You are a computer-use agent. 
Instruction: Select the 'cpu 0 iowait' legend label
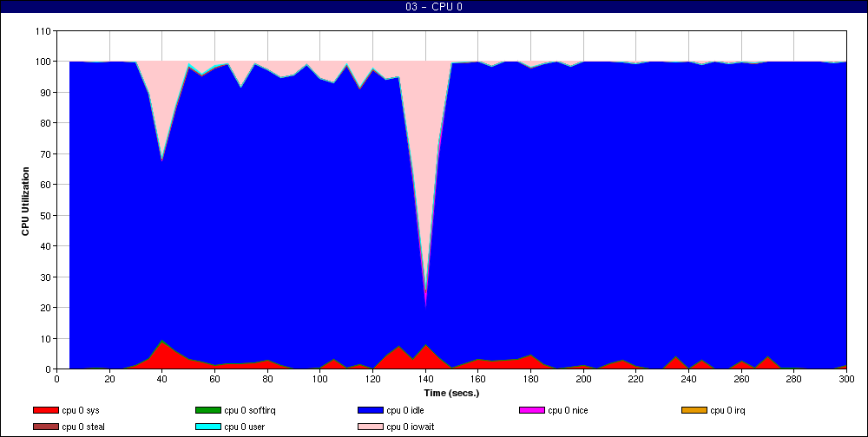[411, 427]
